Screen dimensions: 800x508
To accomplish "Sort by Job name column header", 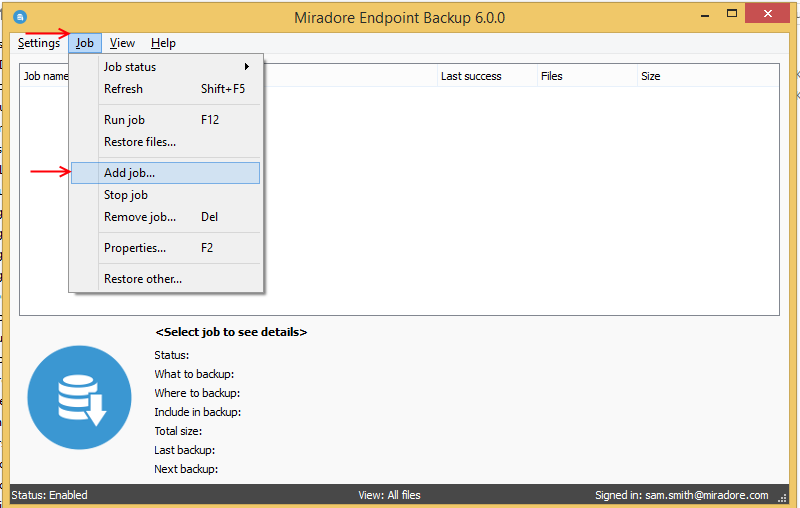I will click(45, 76).
